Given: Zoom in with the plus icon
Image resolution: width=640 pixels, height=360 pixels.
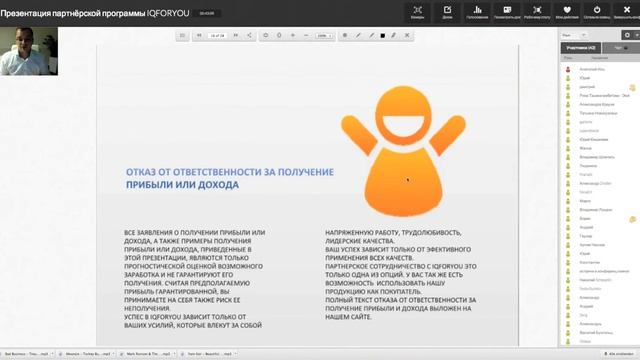Looking at the screenshot, I should (293, 36).
